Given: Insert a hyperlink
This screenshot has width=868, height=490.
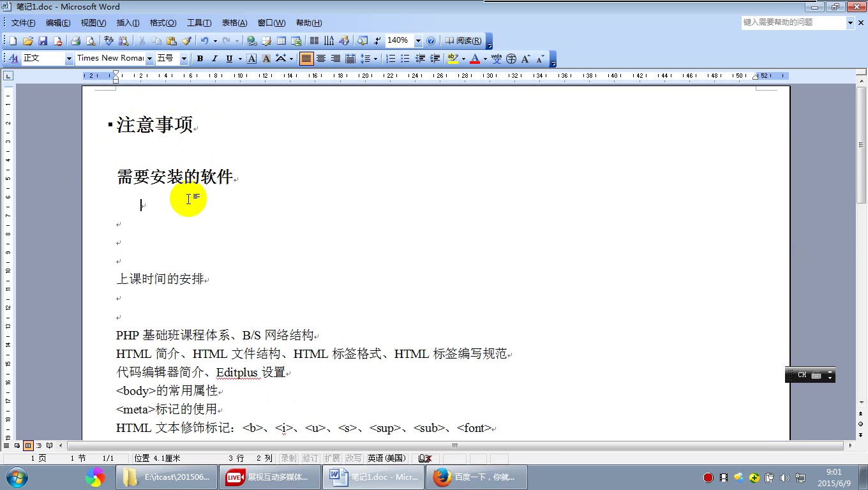Looking at the screenshot, I should click(251, 41).
